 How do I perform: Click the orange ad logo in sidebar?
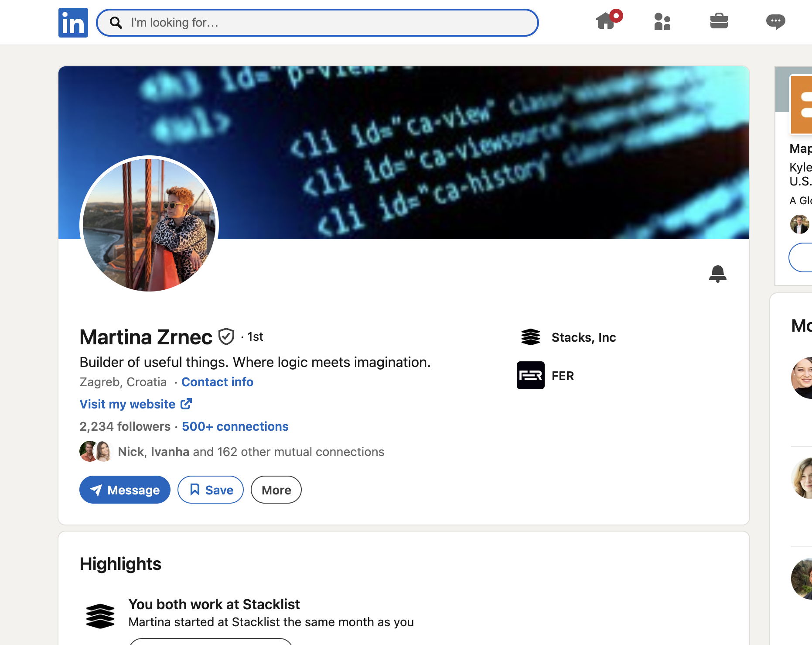click(801, 105)
